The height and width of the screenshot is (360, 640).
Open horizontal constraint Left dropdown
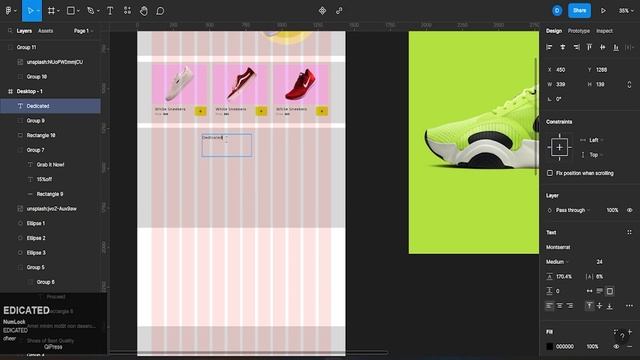[596, 140]
